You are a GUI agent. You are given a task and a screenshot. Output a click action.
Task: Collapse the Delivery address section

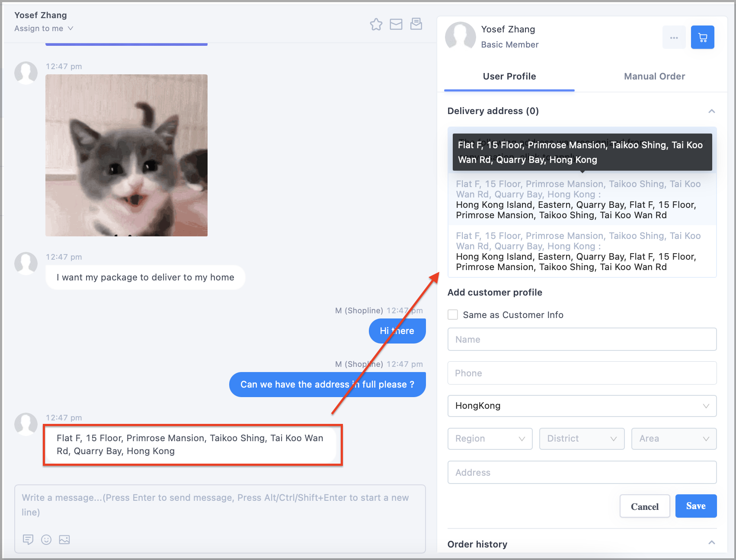[x=711, y=111]
